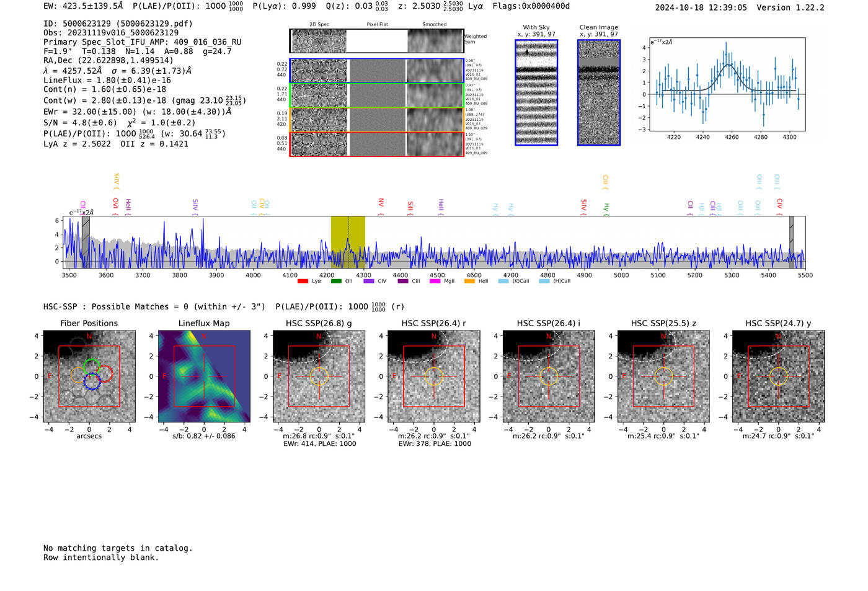This screenshot has width=868, height=591.
Task: Click the EW: 423.5±139.5Å header value
Action: [x=84, y=6]
